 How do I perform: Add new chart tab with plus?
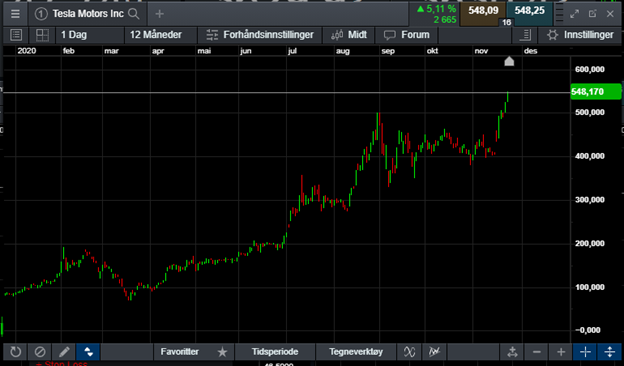click(x=160, y=14)
